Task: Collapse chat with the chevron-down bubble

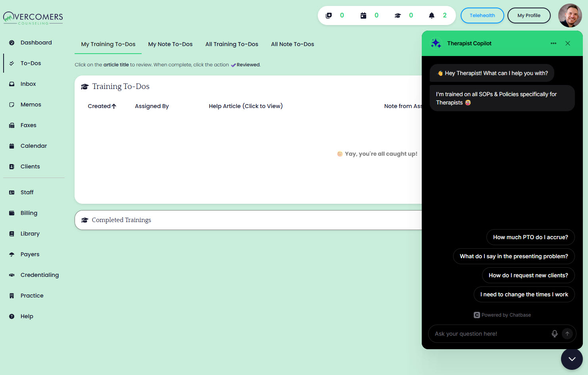Action: (x=572, y=359)
